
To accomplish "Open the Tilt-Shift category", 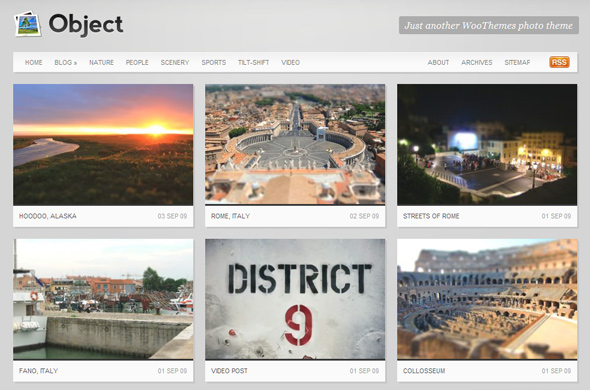I will pyautogui.click(x=253, y=62).
